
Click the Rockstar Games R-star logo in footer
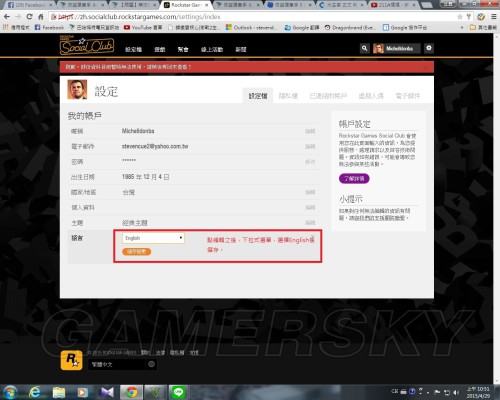click(x=71, y=360)
